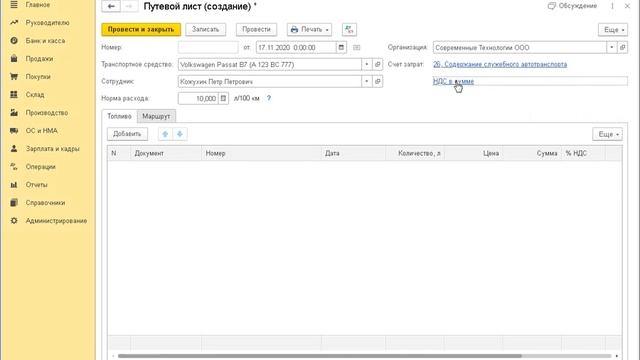
Task: Open the Администрирование gear icon
Action: pyautogui.click(x=14, y=221)
